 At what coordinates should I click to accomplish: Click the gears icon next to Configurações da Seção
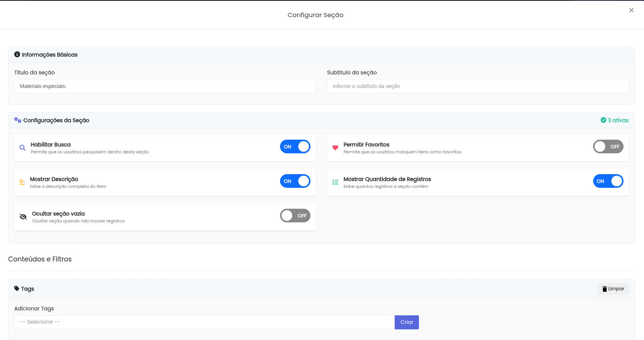(x=18, y=120)
